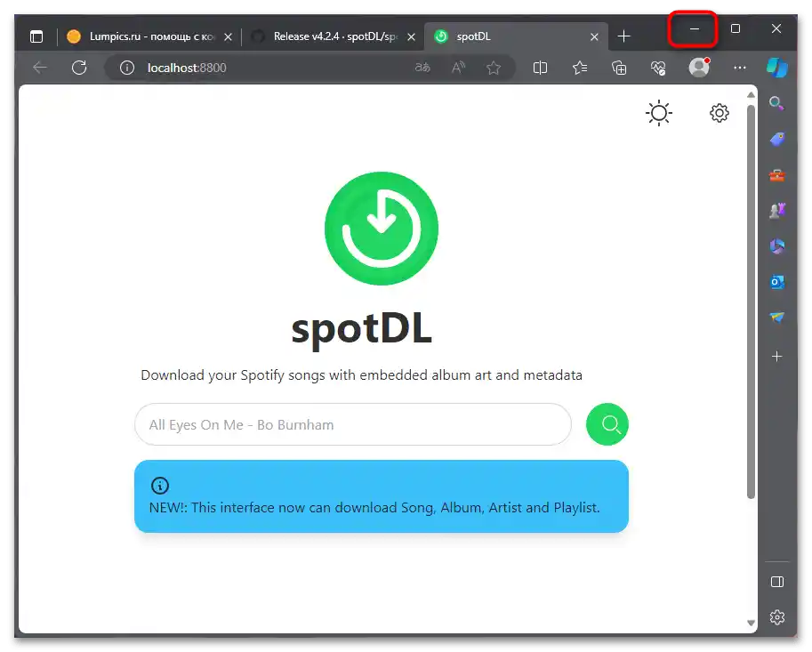Open the sidebar Drop paper plane icon
812x652 pixels.
[x=776, y=317]
